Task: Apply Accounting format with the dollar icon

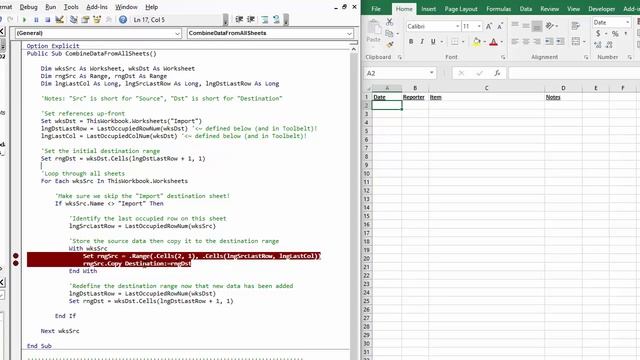Action: (x=598, y=34)
